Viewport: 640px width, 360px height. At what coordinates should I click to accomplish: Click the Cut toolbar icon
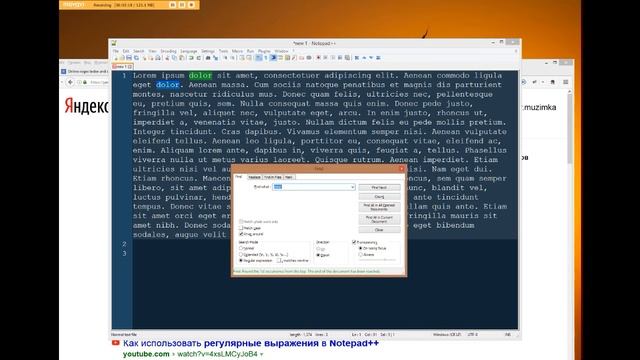(x=167, y=58)
